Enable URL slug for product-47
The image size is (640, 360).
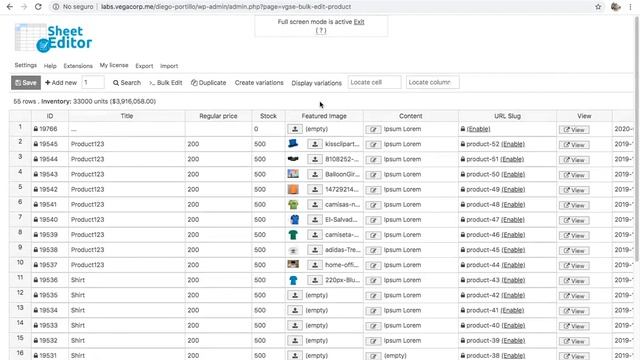click(513, 220)
